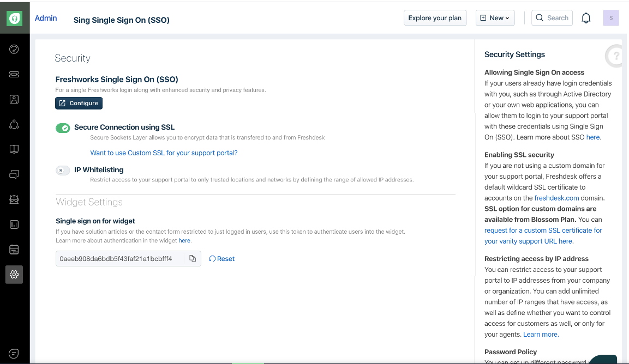This screenshot has height=364, width=629.
Task: Click the magnifier icon in Search
Action: coord(540,18)
